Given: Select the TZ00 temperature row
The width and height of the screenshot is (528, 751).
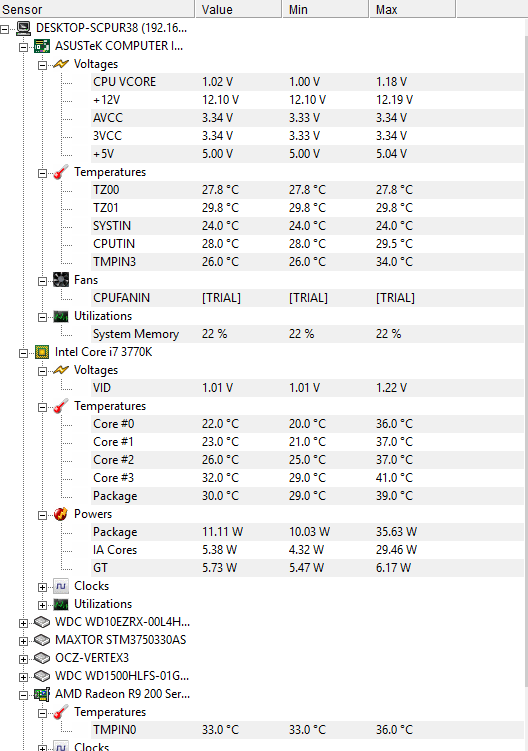Looking at the screenshot, I should click(x=307, y=190).
